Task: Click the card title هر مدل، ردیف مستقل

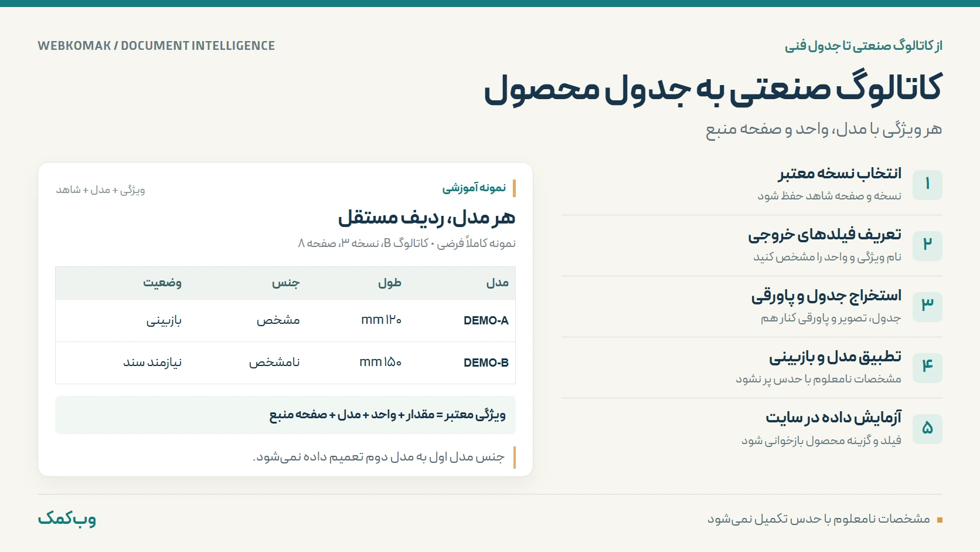Action: coord(427,218)
